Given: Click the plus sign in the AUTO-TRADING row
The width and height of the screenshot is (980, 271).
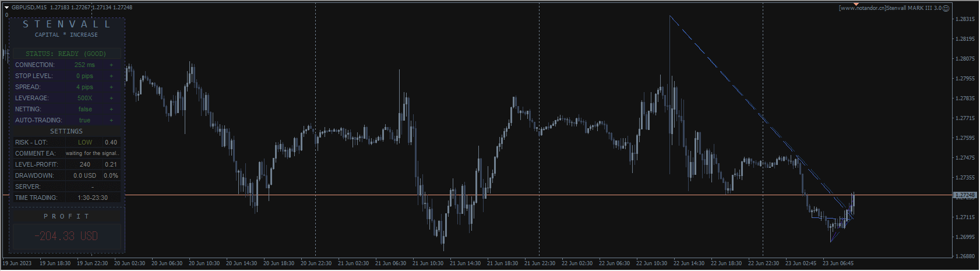Looking at the screenshot, I should 111,121.
